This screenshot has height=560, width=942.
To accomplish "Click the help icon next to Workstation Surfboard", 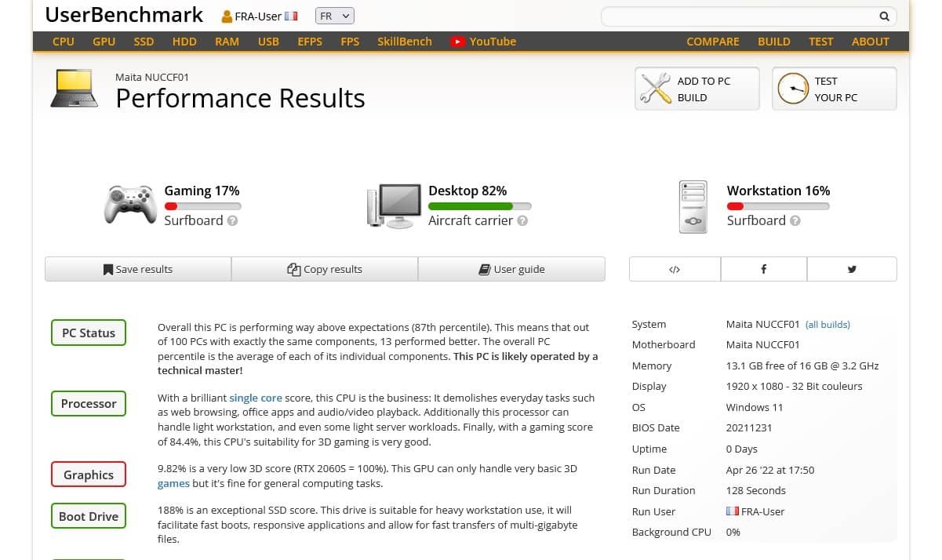I will click(x=795, y=221).
